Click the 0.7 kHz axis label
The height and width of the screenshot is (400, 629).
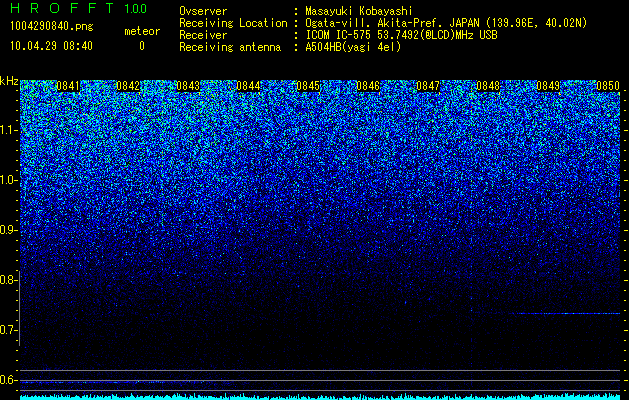pos(8,330)
